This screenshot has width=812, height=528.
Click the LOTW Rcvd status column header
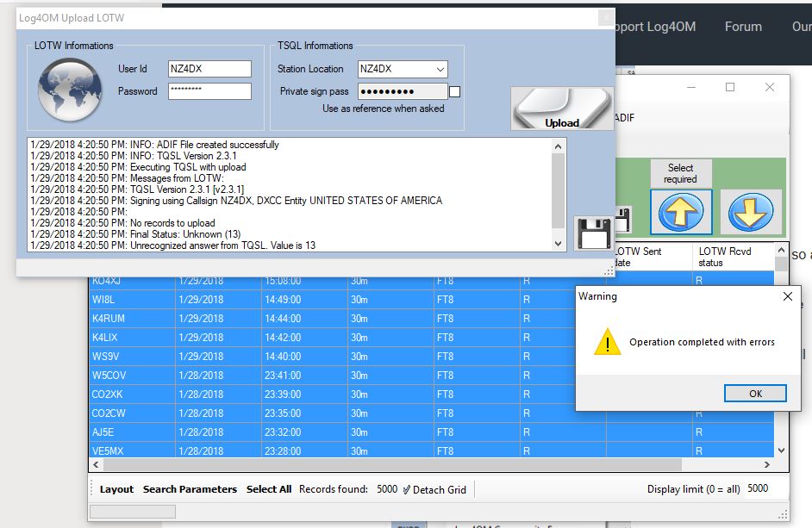point(732,257)
